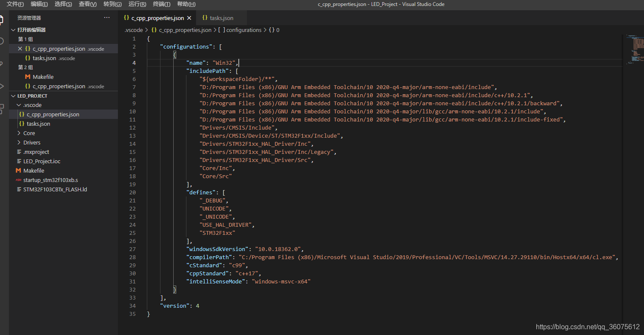Screen dimensions: 644x335
Task: Click file icon of STM32F103CBTx_FLASH.ld
Action: click(x=19, y=189)
